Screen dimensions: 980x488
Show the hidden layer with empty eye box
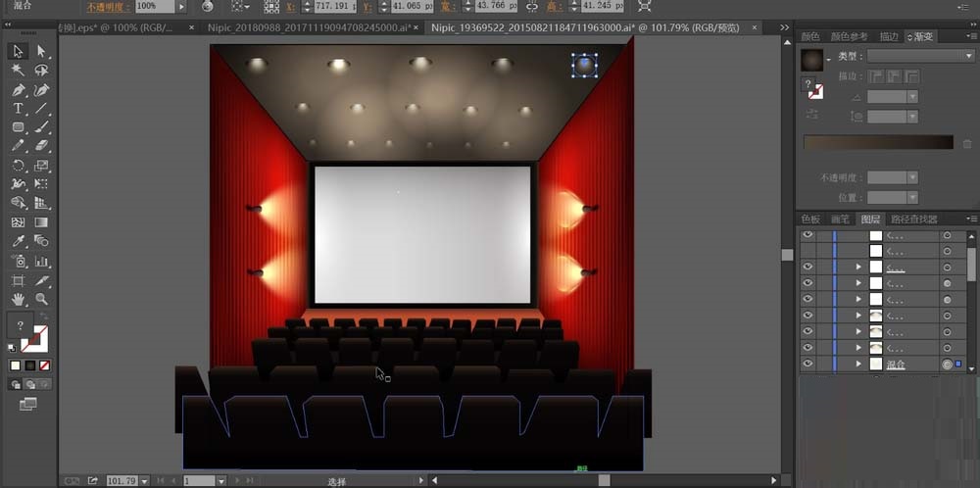tap(808, 251)
